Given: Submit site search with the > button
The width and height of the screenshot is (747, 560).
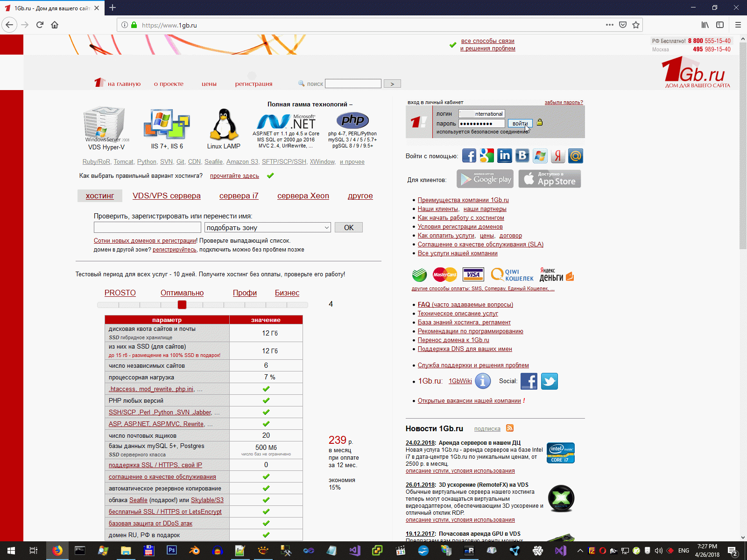Looking at the screenshot, I should pos(392,84).
